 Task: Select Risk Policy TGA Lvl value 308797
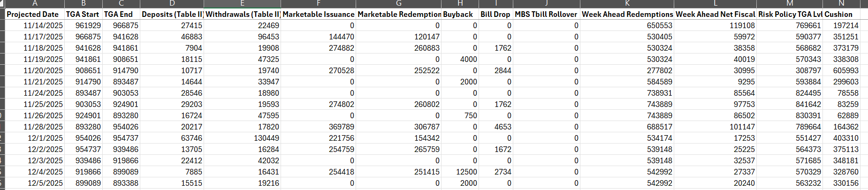pyautogui.click(x=790, y=70)
